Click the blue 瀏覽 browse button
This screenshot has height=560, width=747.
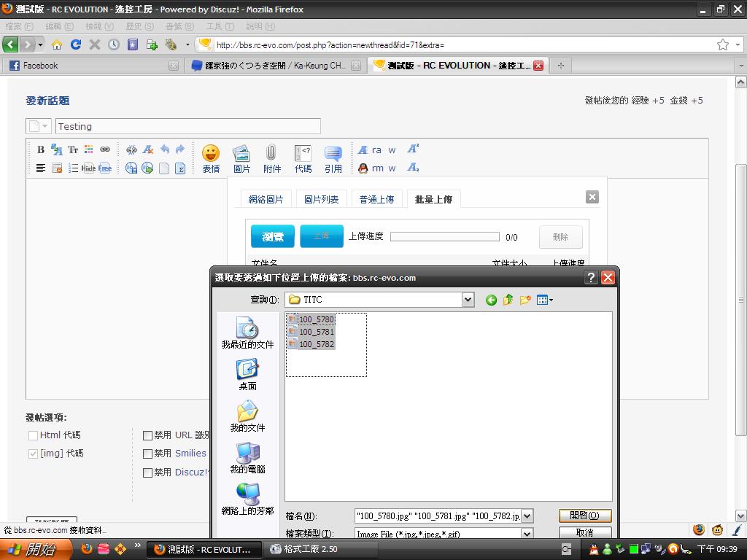273,236
